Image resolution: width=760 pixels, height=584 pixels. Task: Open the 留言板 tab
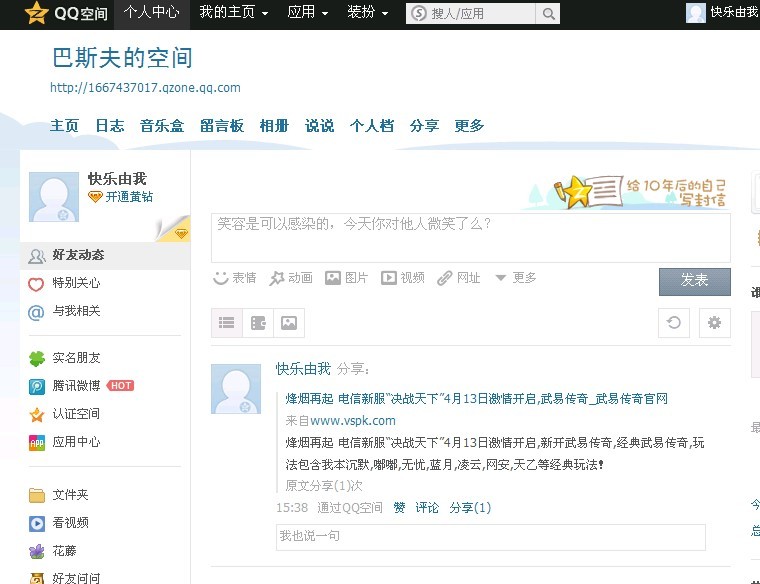[x=222, y=126]
